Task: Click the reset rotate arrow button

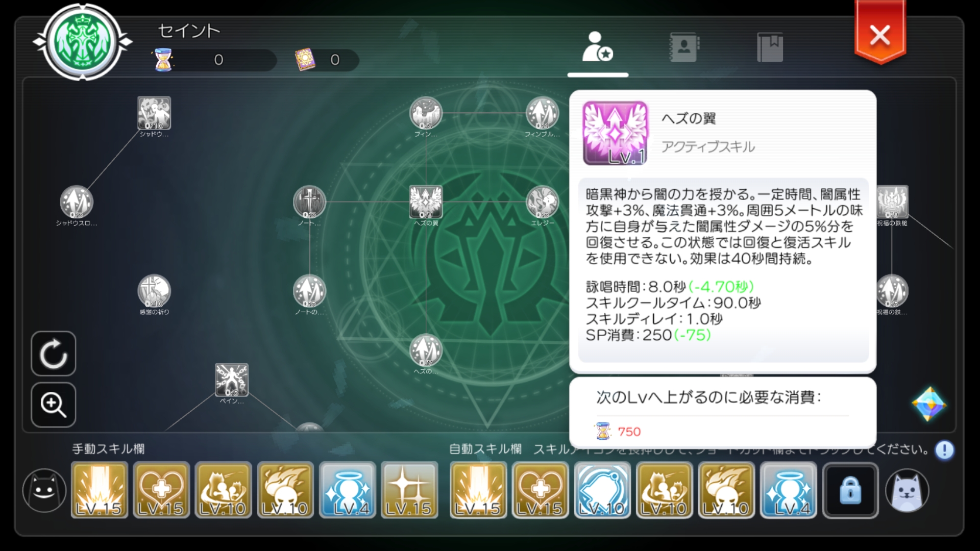Action: point(54,354)
